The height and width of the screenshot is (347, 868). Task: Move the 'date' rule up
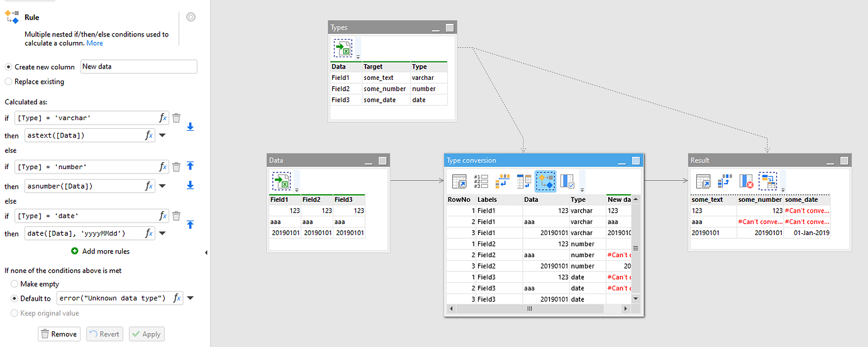pos(190,224)
